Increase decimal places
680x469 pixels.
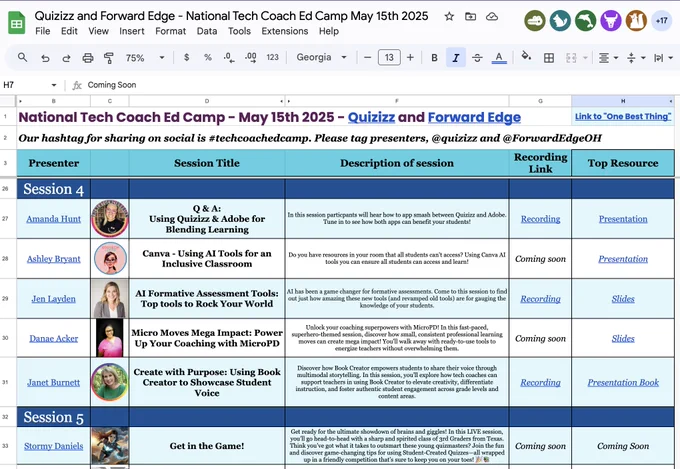pos(250,57)
